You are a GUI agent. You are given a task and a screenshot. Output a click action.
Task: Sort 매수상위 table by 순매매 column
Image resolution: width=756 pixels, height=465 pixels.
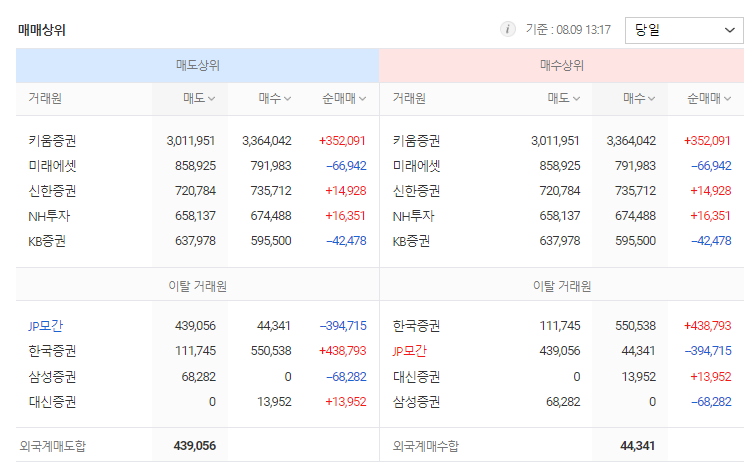[709, 98]
